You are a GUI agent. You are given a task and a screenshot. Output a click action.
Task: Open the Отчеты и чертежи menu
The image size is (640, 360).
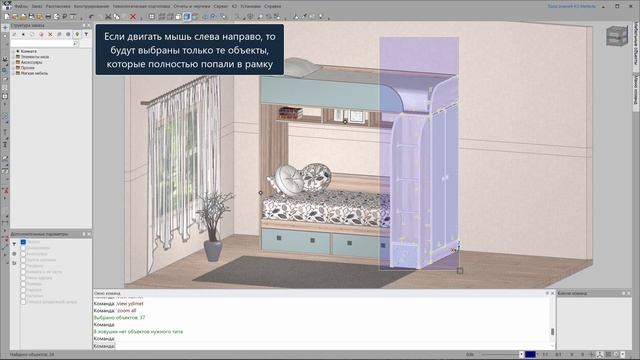192,6
